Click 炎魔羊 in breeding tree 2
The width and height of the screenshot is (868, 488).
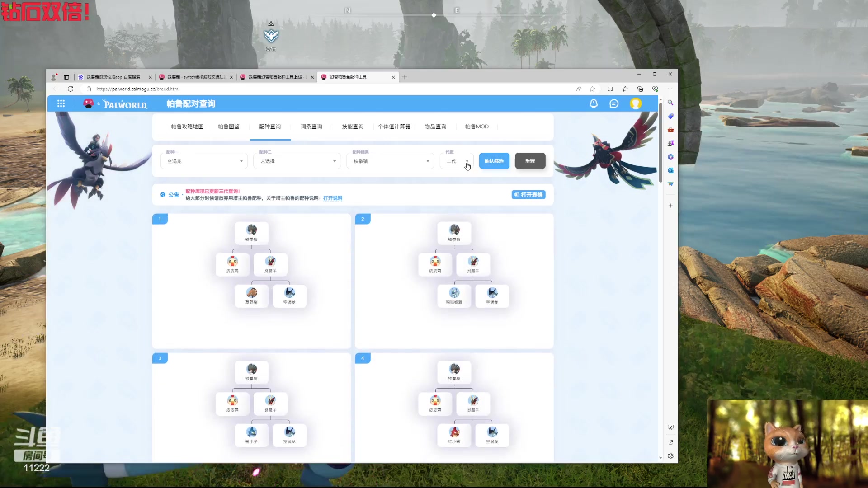pos(473,264)
